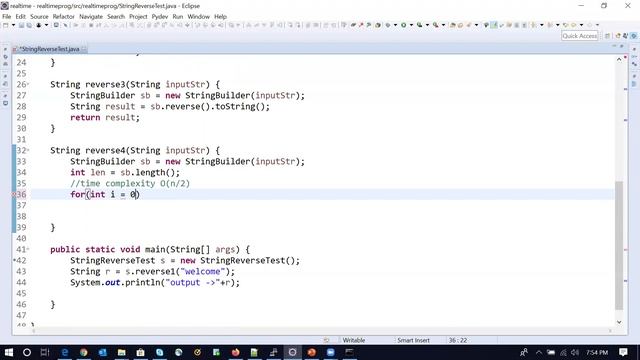
Task: Open Microsoft Edge from the taskbar
Action: [64, 352]
